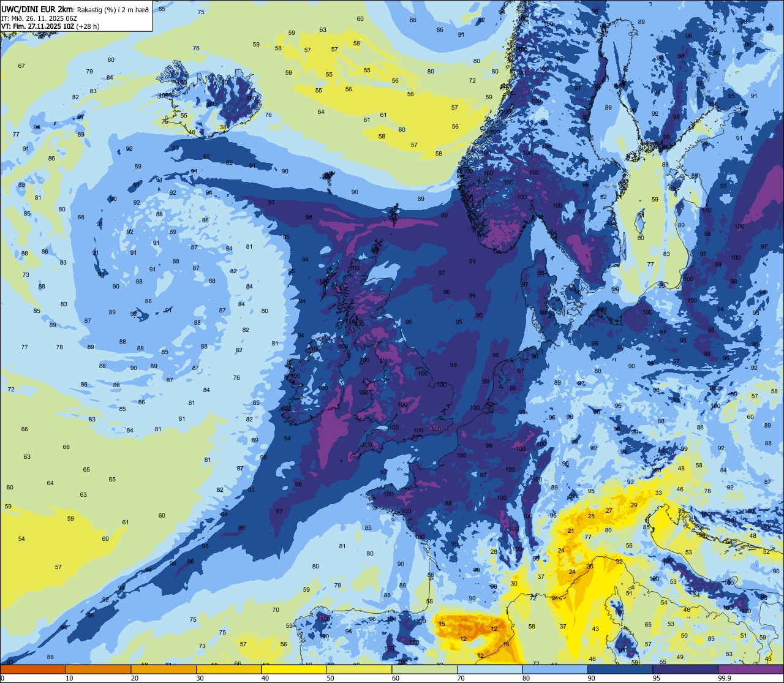Pick the dark blue 90–95 legend swatch
Image resolution: width=784 pixels, height=683 pixels.
(620, 669)
